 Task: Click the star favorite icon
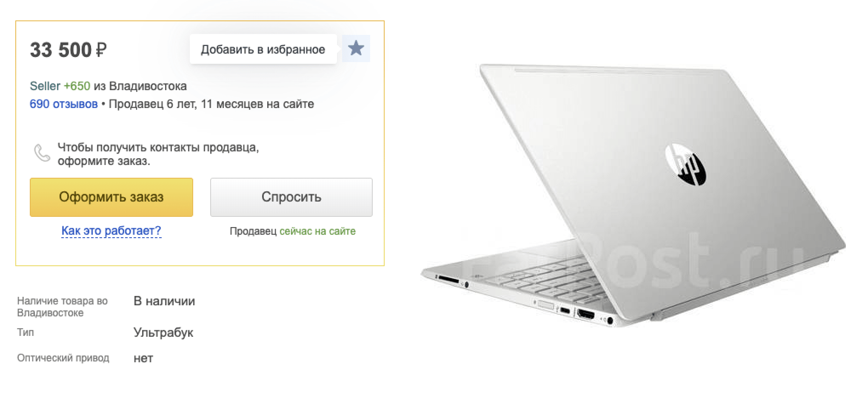tap(356, 48)
